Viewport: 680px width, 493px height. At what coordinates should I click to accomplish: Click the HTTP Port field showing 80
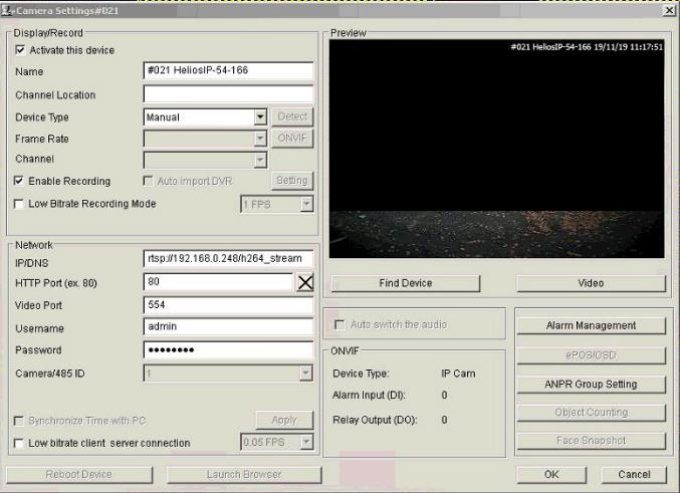pos(219,282)
